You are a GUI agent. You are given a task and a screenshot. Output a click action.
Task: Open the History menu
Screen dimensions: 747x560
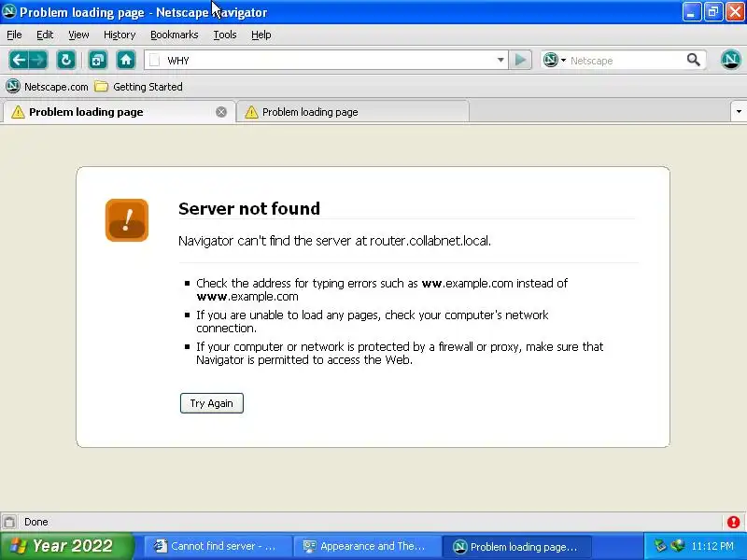pyautogui.click(x=120, y=35)
